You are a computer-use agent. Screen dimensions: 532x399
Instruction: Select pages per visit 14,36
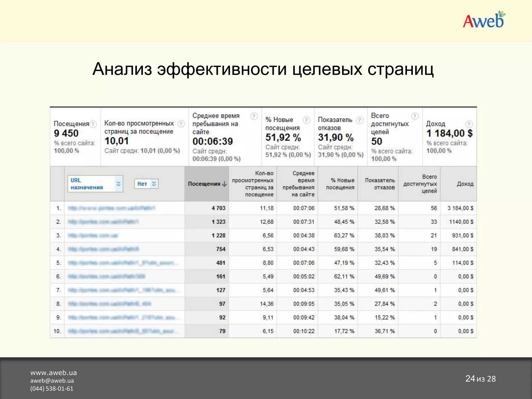click(x=267, y=304)
